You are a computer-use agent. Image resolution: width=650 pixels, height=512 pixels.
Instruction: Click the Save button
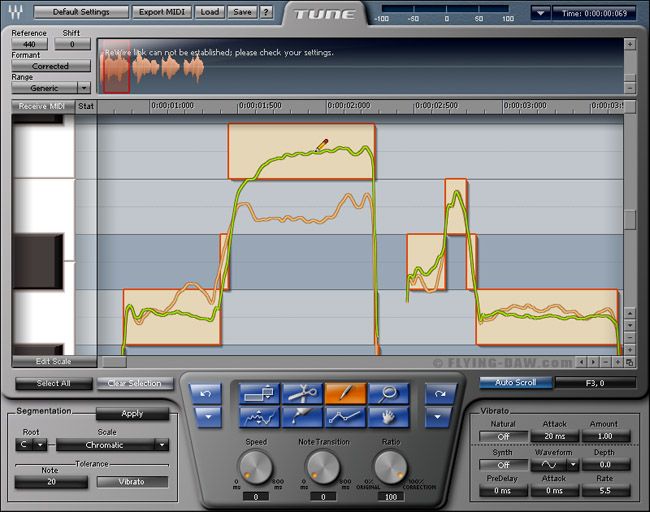(243, 12)
